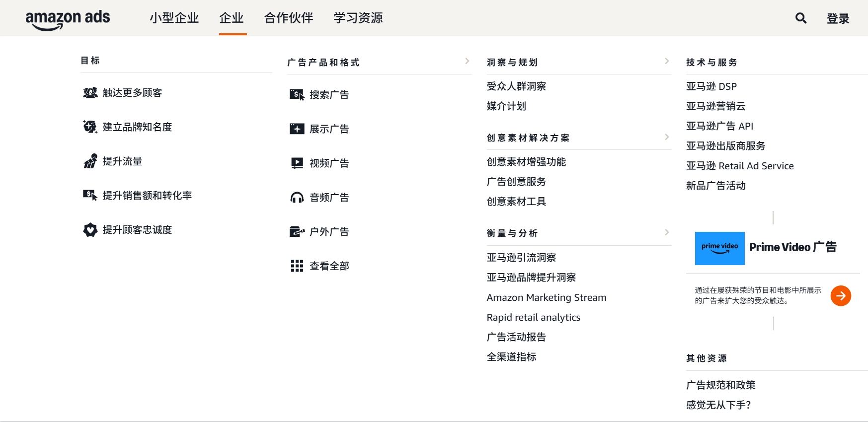Expand 广告产品和格式 chevron arrow
The image size is (868, 422).
[x=467, y=61]
